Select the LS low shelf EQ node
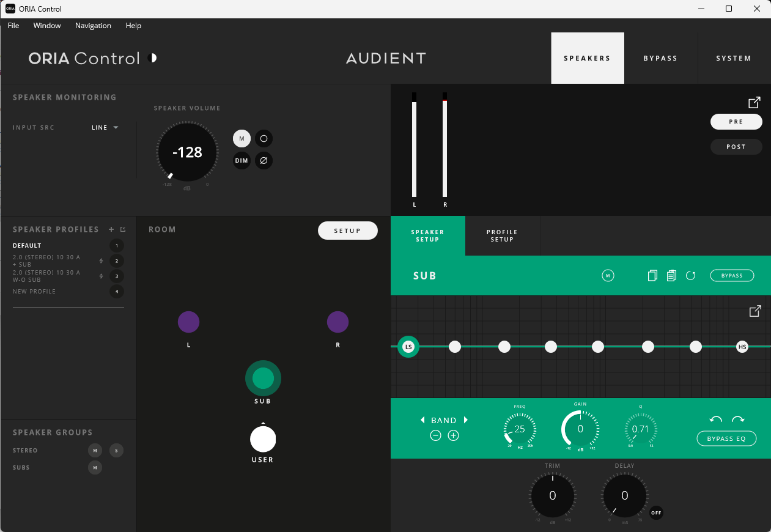Screen dimensions: 771x532 408,347
